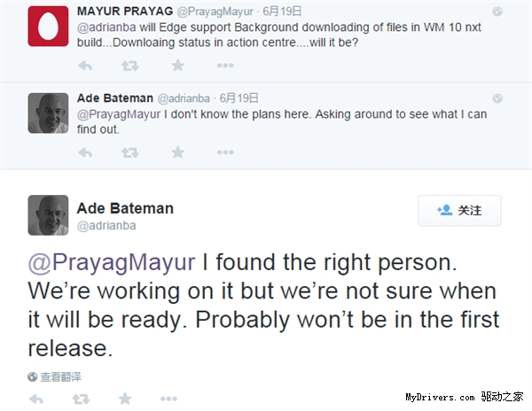
Task: Retweet MAYUR PRAYAG's question about Edge
Action: pyautogui.click(x=129, y=65)
